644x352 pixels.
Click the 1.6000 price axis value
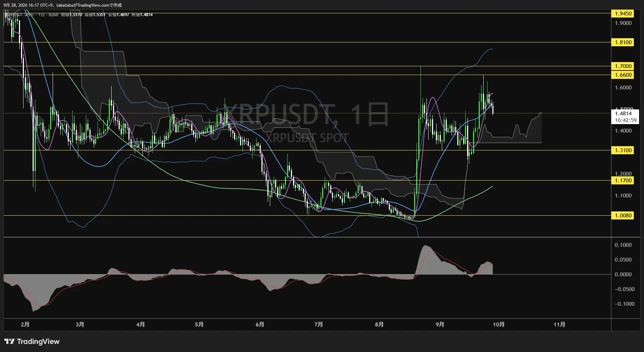[623, 88]
